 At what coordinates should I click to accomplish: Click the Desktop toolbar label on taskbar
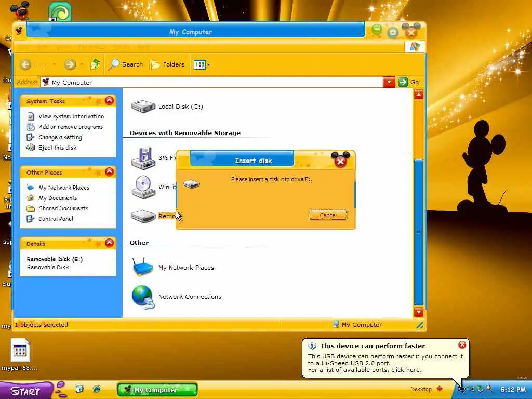coord(421,389)
